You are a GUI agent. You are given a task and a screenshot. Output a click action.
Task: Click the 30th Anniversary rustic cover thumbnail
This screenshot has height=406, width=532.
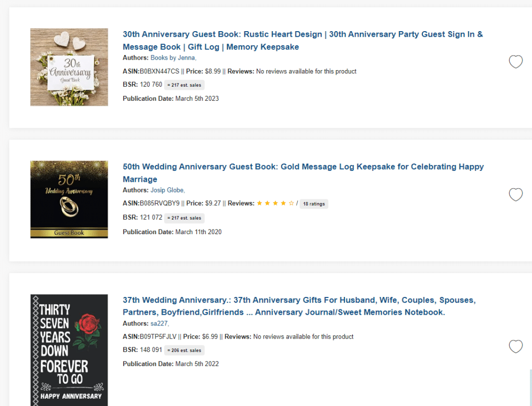coord(69,67)
